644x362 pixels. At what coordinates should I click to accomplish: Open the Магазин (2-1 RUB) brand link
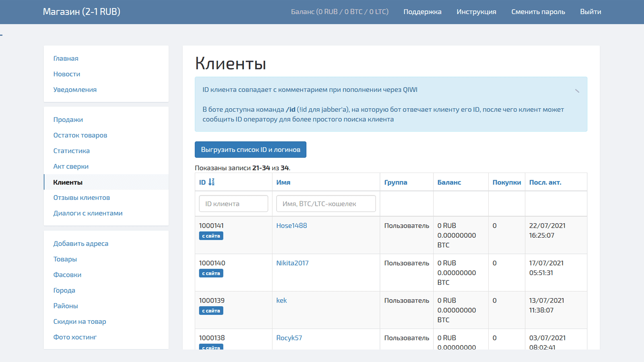pyautogui.click(x=82, y=12)
